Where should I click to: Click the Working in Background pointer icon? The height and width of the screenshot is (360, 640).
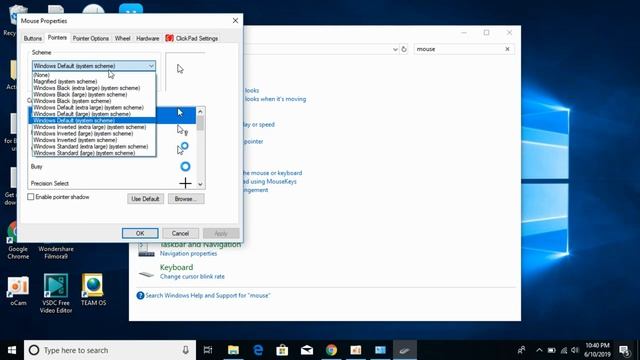(182, 148)
